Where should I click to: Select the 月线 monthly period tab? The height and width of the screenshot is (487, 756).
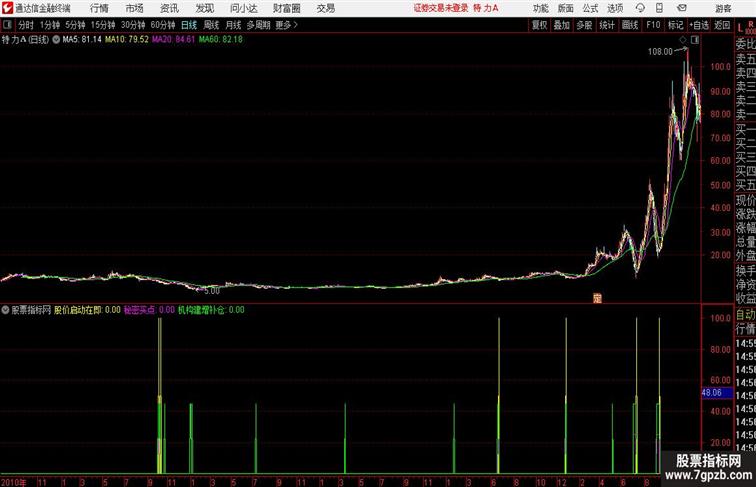click(233, 25)
